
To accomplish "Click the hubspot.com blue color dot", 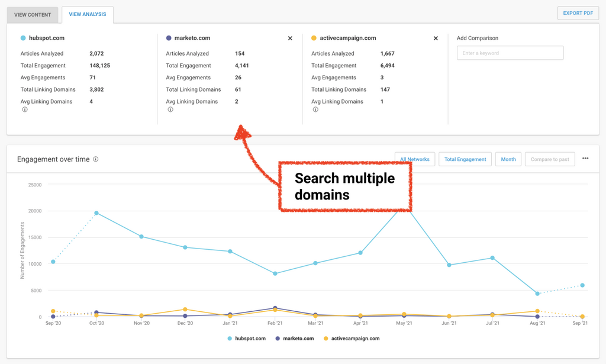I will [23, 38].
